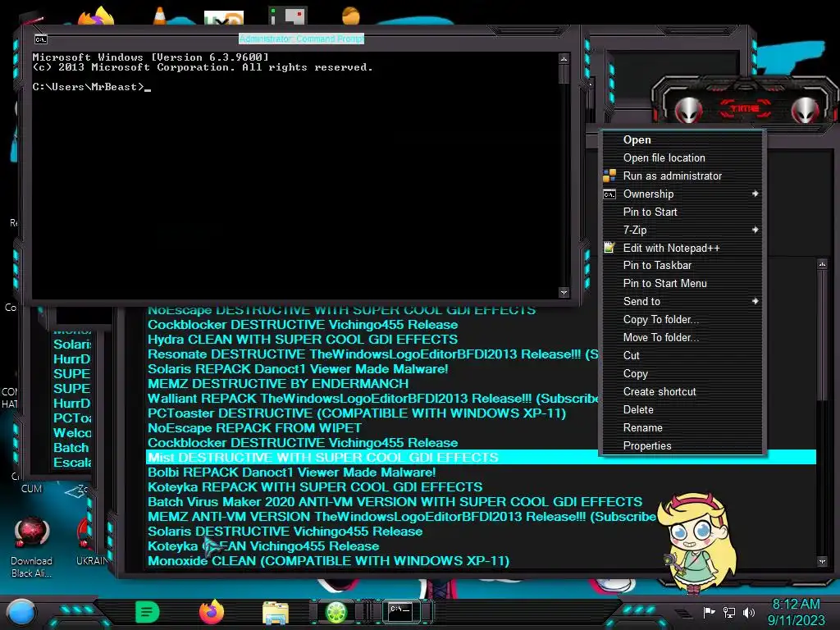
Task: Switch to Command Prompt taskbar button
Action: click(x=400, y=612)
